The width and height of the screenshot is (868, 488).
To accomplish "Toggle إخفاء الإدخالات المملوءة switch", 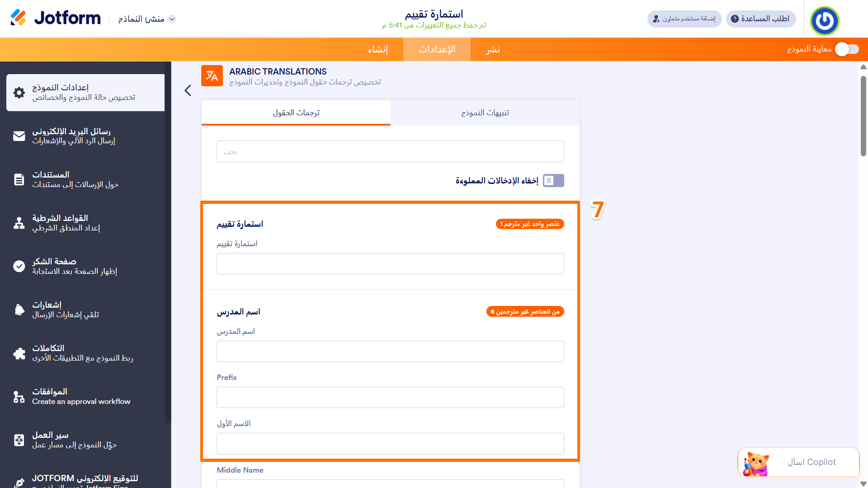I will [x=553, y=180].
